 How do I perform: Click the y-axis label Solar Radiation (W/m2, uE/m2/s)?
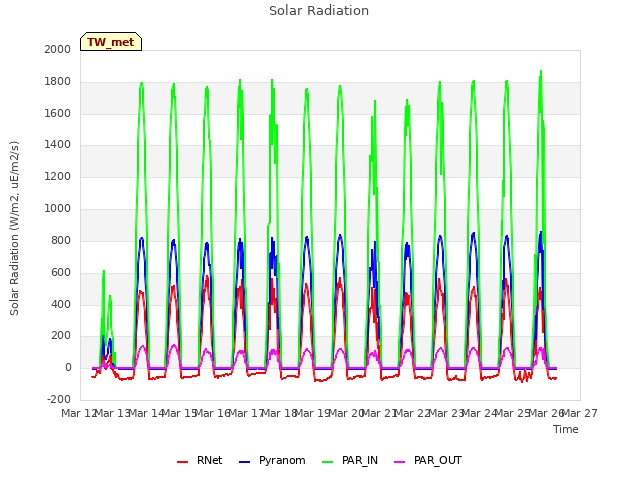(14, 228)
